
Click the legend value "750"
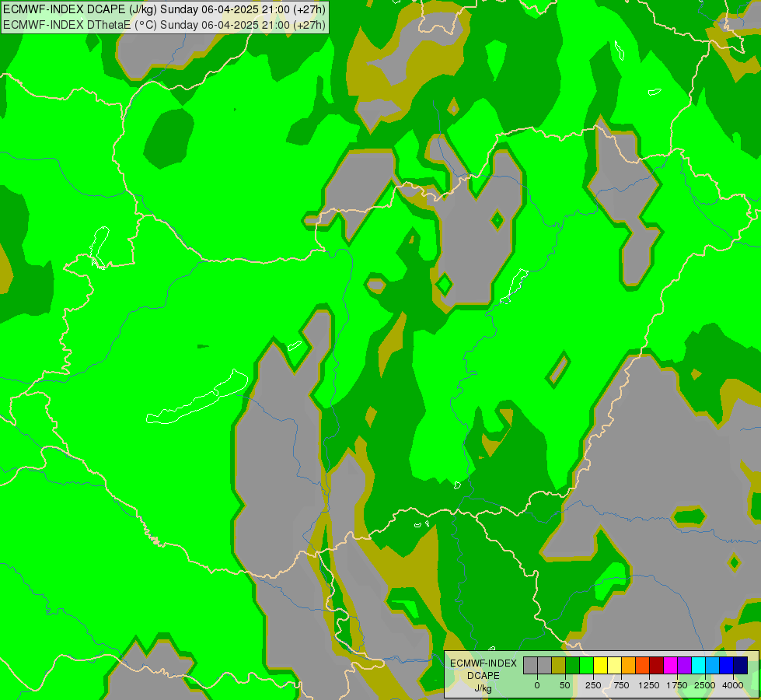point(621,685)
